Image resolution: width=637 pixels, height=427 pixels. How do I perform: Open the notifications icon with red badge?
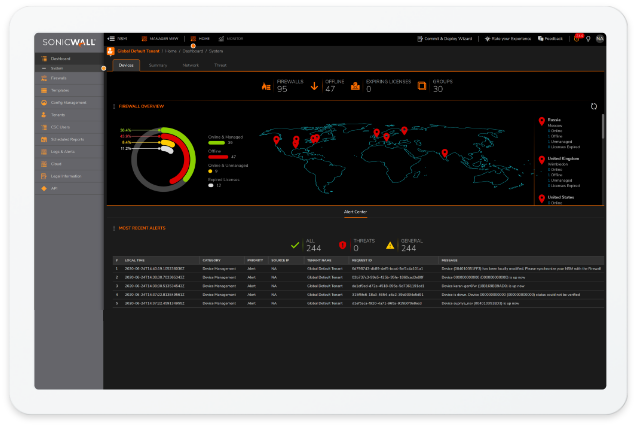pyautogui.click(x=577, y=38)
